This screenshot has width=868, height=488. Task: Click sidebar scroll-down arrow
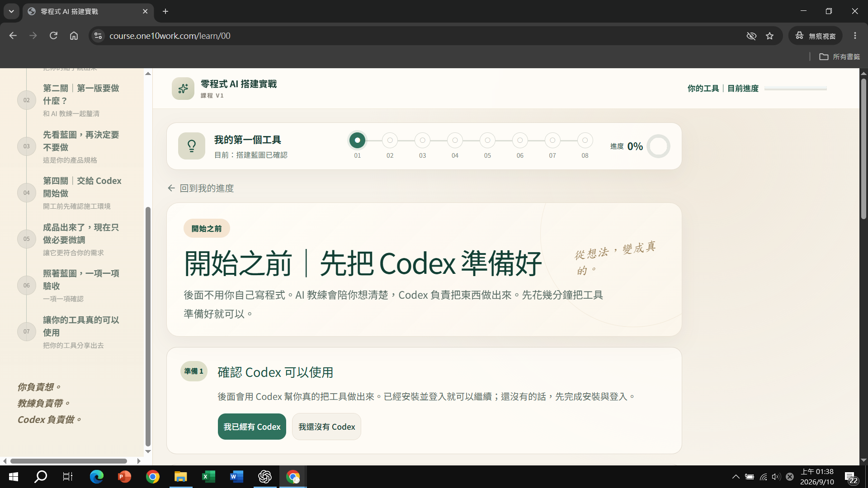tap(148, 451)
